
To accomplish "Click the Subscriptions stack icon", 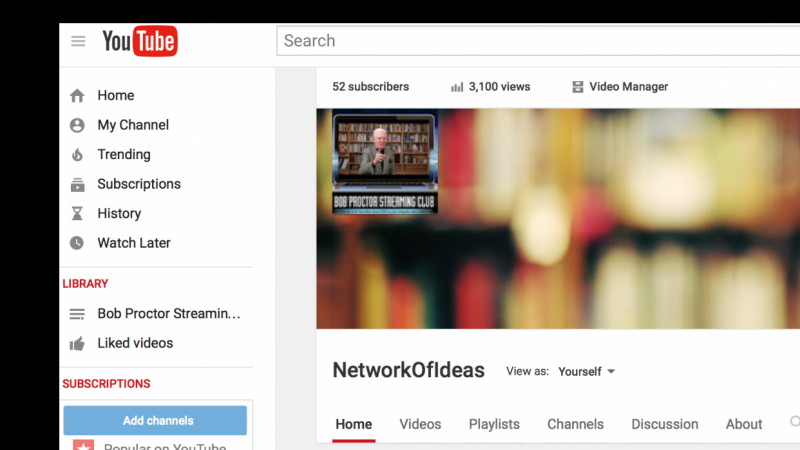I will (x=78, y=184).
